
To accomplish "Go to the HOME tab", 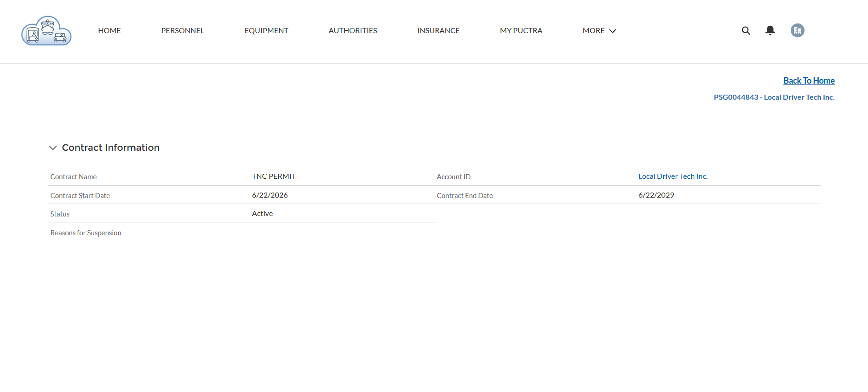I will [x=109, y=31].
